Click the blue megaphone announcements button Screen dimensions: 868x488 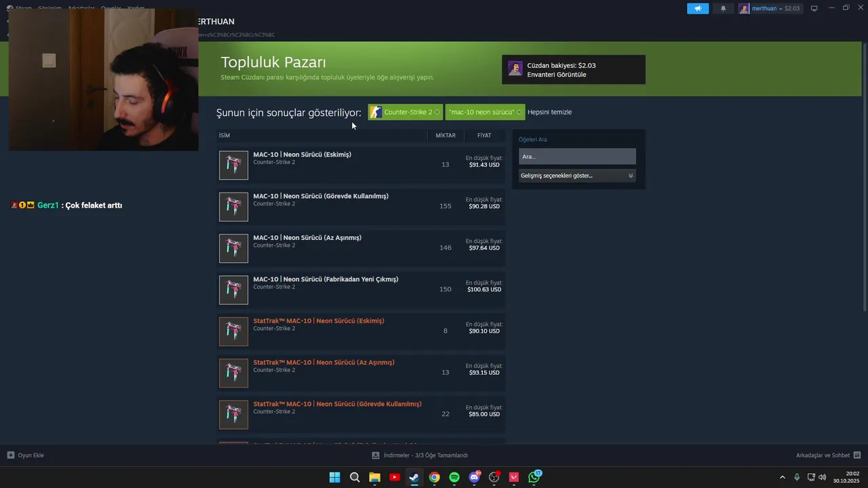click(698, 8)
